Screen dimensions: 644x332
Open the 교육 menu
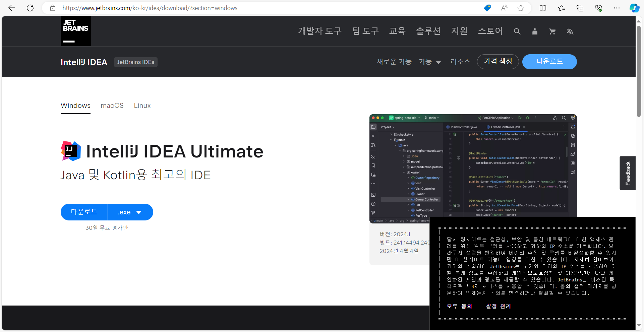point(397,31)
